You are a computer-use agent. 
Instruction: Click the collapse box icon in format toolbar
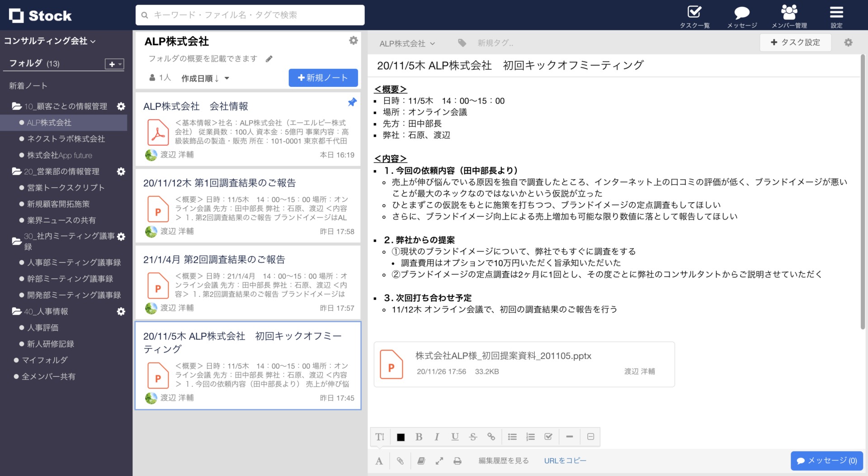590,437
